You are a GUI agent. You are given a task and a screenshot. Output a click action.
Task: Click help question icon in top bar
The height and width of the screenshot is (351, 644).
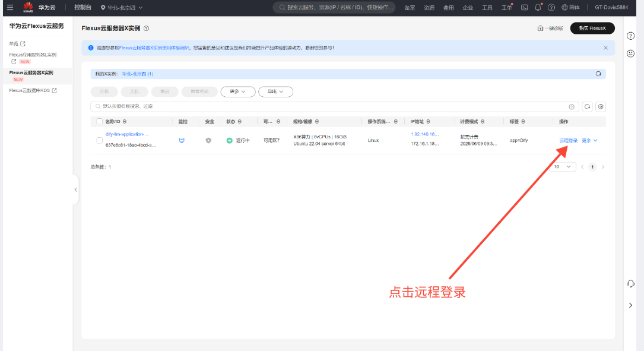[x=551, y=7]
